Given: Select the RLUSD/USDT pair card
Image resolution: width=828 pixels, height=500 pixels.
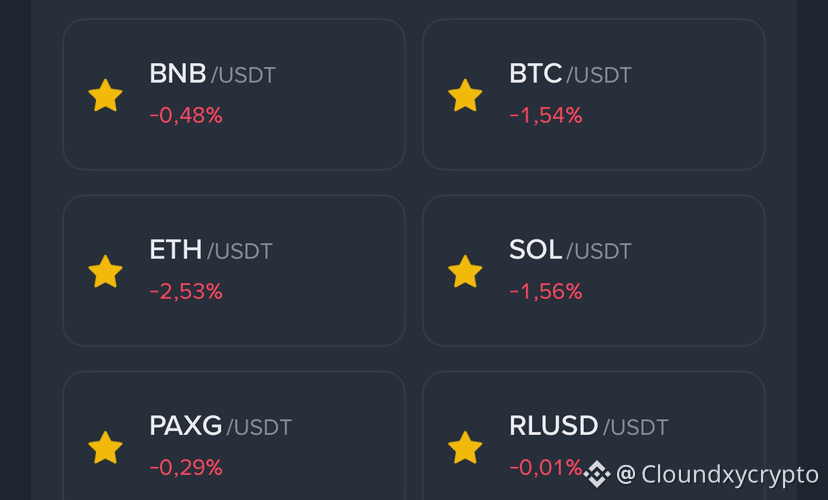Looking at the screenshot, I should pos(594,436).
